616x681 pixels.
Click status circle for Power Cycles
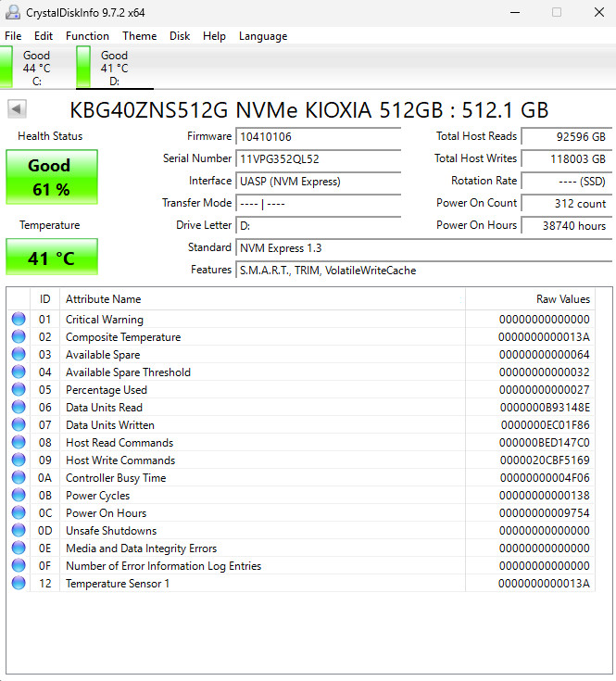coord(19,495)
